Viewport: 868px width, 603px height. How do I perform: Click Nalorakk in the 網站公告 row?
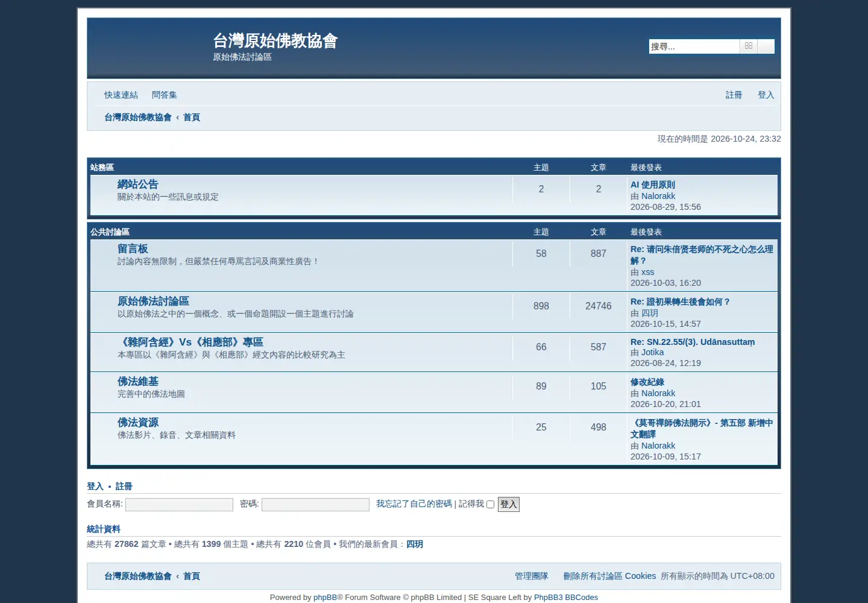658,197
